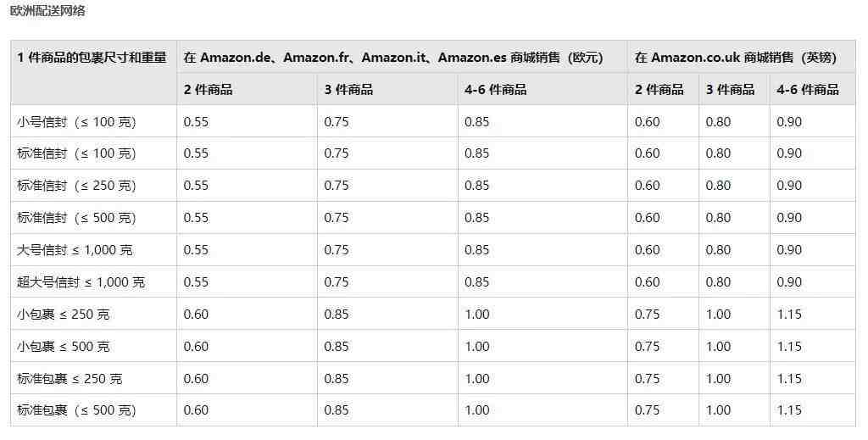Select the pound 3 件商品 column header

pyautogui.click(x=730, y=90)
